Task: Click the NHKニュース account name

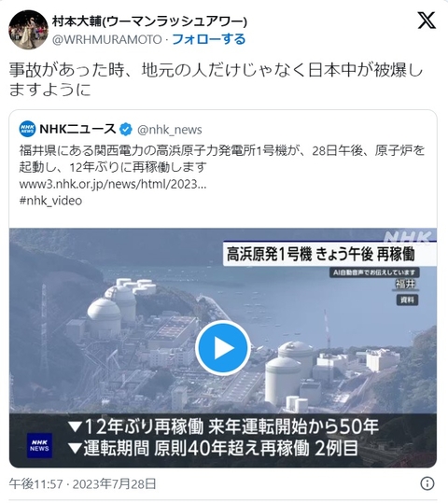Action: pyautogui.click(x=77, y=129)
